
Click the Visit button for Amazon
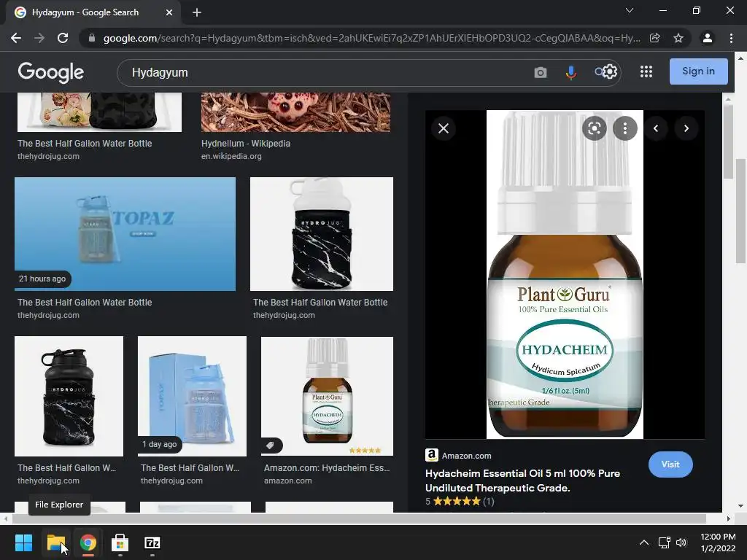[670, 464]
